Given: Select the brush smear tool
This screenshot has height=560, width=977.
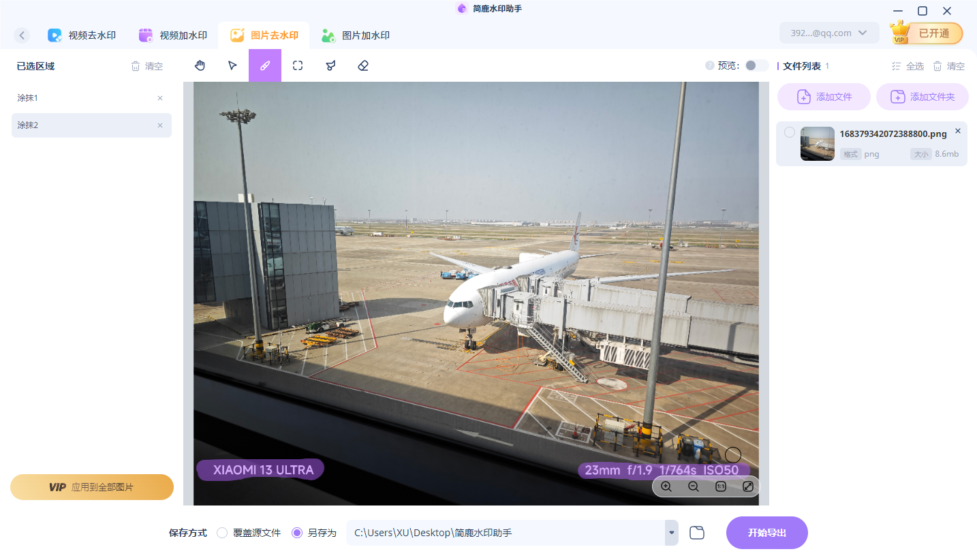Looking at the screenshot, I should [x=265, y=65].
